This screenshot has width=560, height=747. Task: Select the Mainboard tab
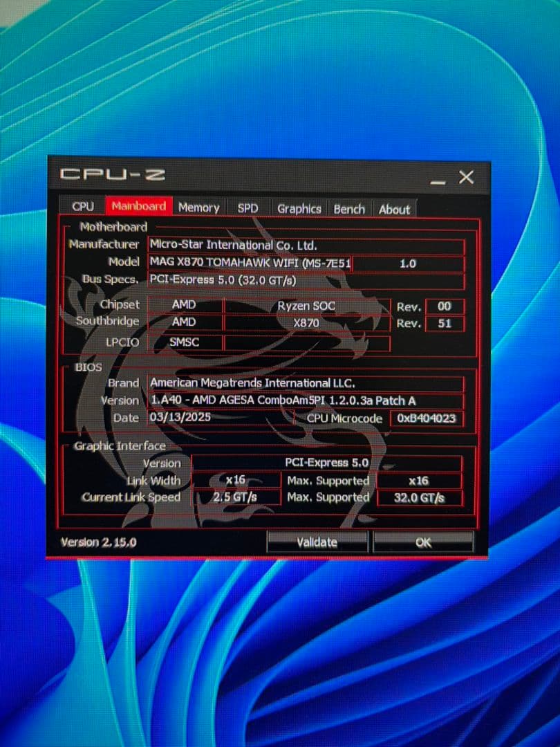point(138,206)
